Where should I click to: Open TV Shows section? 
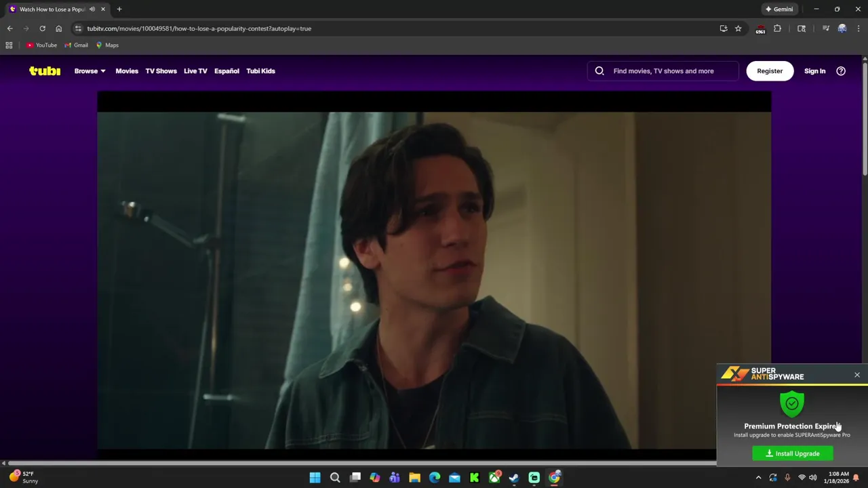(x=161, y=70)
